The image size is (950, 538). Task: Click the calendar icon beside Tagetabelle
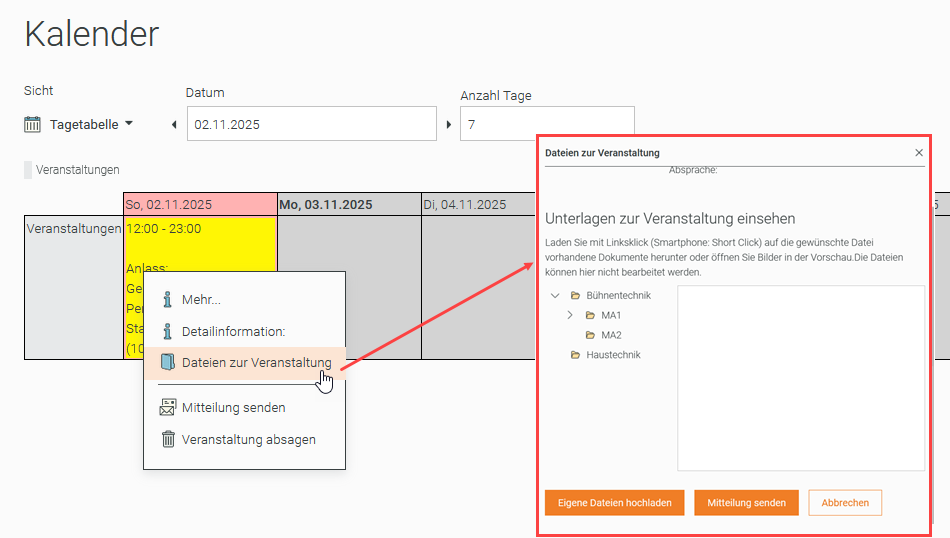tap(33, 125)
